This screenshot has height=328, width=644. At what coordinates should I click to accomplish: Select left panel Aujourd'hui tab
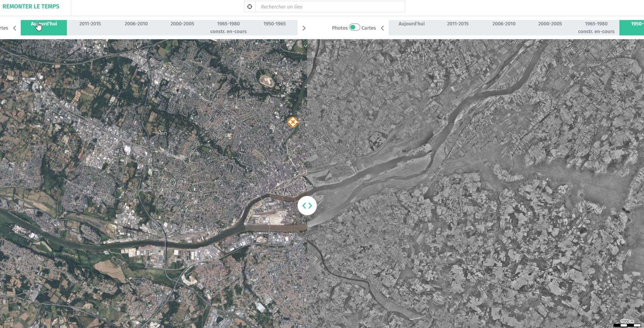[x=44, y=27]
